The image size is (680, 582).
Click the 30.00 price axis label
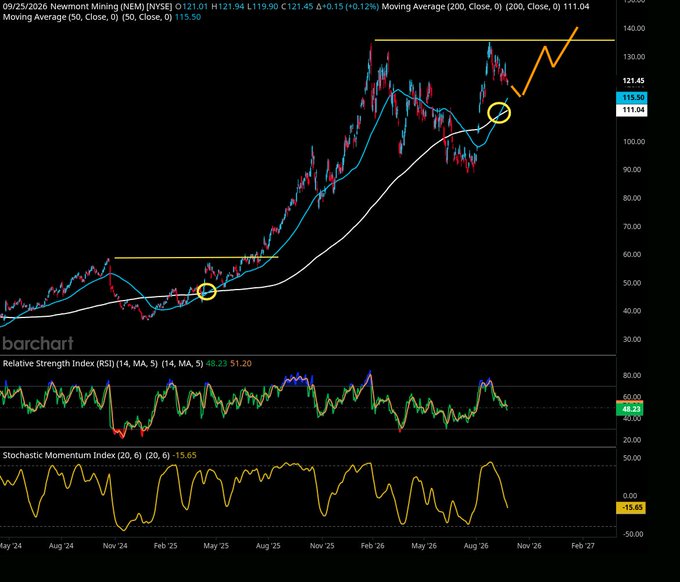click(x=632, y=340)
